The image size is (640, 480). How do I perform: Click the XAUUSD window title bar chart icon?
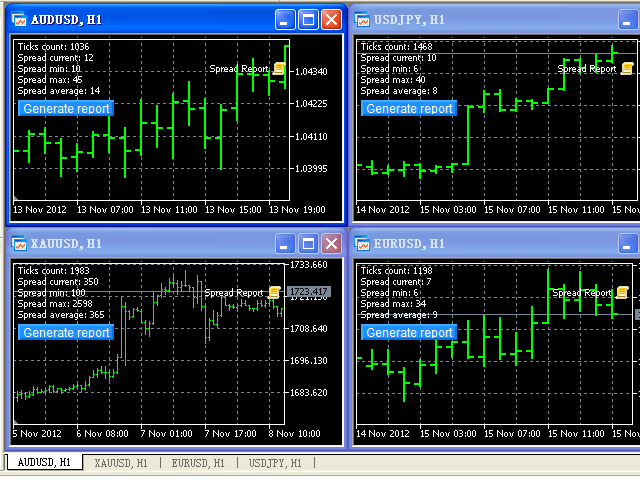pos(19,243)
